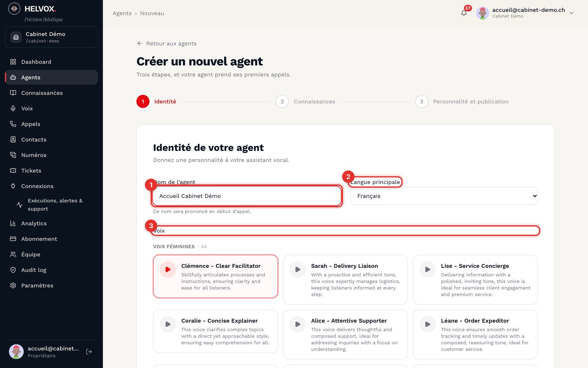Image resolution: width=588 pixels, height=368 pixels.
Task: Open the Cabinet Démo workspace switcher
Action: click(x=51, y=37)
